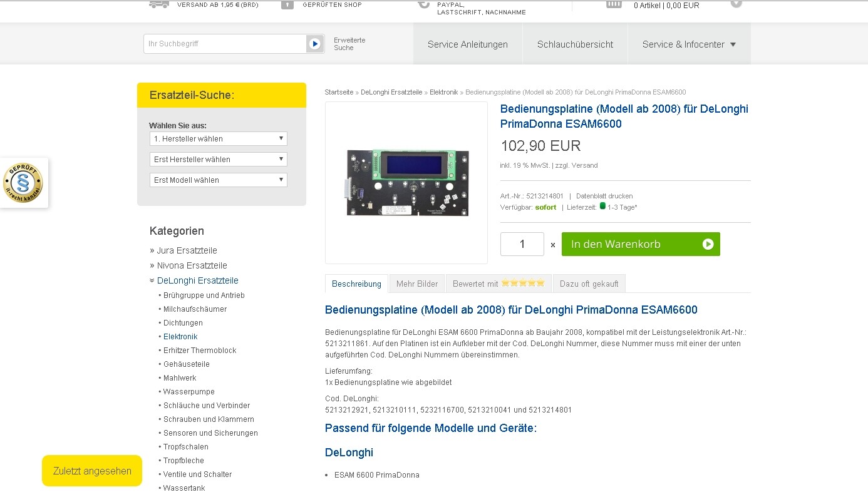This screenshot has width=868, height=492.
Task: Open Schlauchübersicht in the navigation bar
Action: point(575,44)
